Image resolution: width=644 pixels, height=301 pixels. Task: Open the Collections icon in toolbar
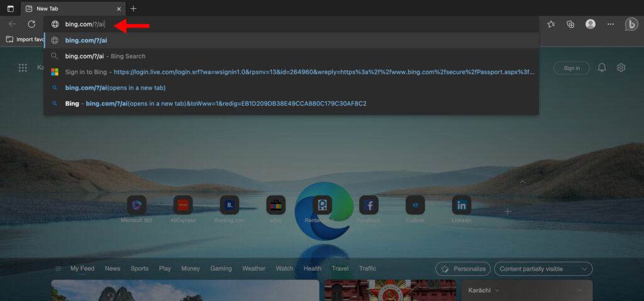(570, 24)
